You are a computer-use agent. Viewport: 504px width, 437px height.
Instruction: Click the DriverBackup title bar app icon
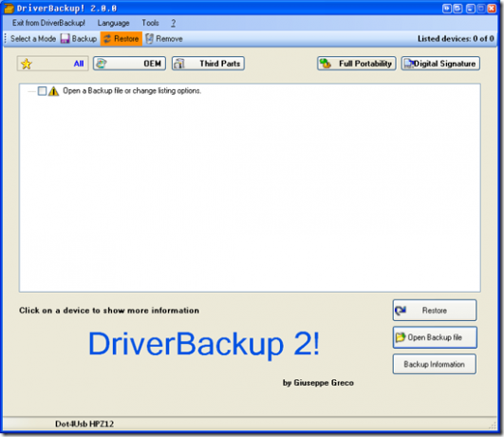coord(9,9)
